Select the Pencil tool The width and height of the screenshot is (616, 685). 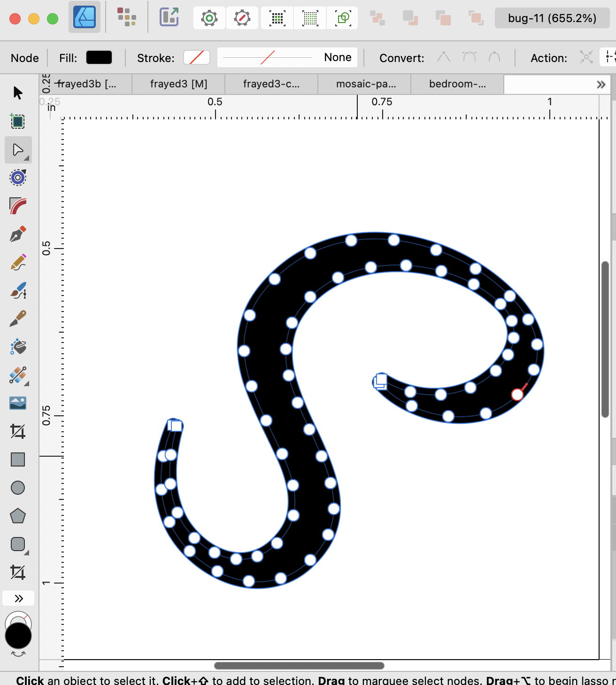coord(18,262)
